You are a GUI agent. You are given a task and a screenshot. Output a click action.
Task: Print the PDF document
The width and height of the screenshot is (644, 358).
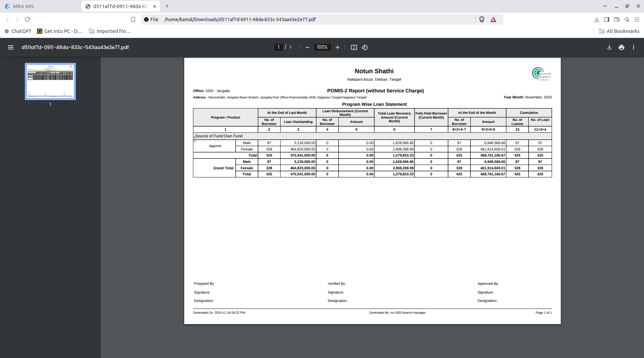click(x=622, y=47)
